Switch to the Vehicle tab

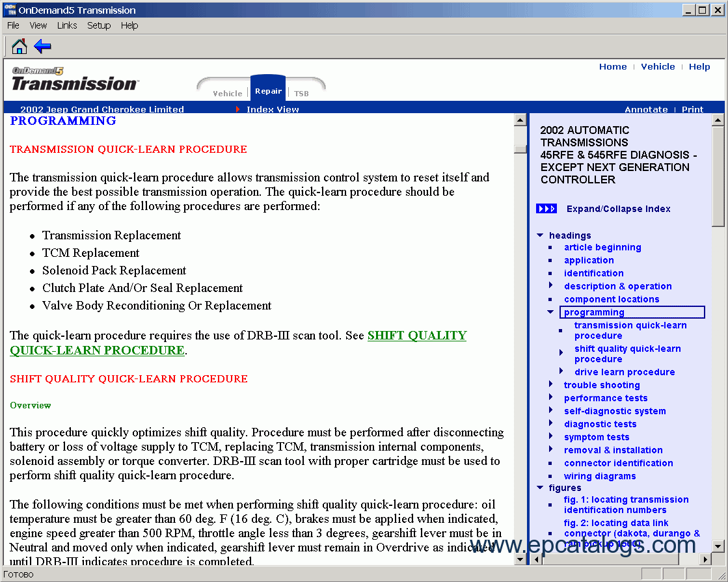(228, 93)
